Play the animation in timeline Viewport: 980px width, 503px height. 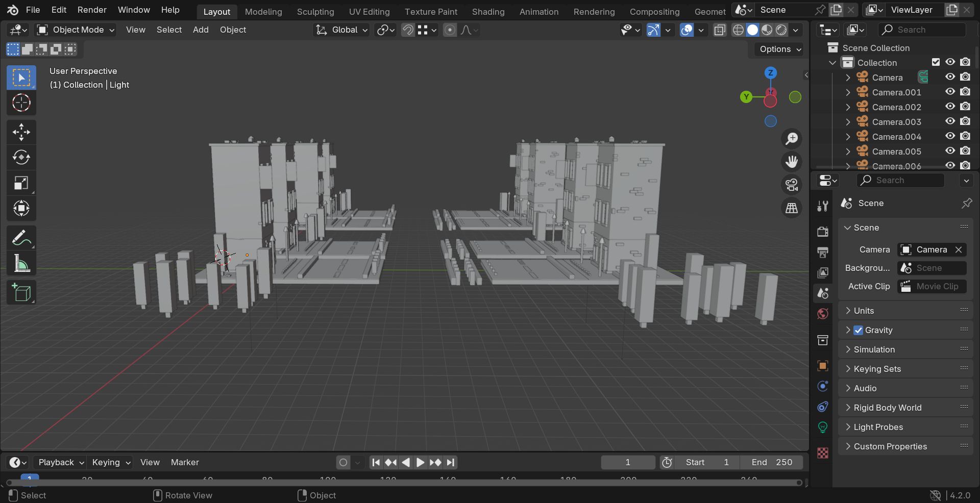420,462
